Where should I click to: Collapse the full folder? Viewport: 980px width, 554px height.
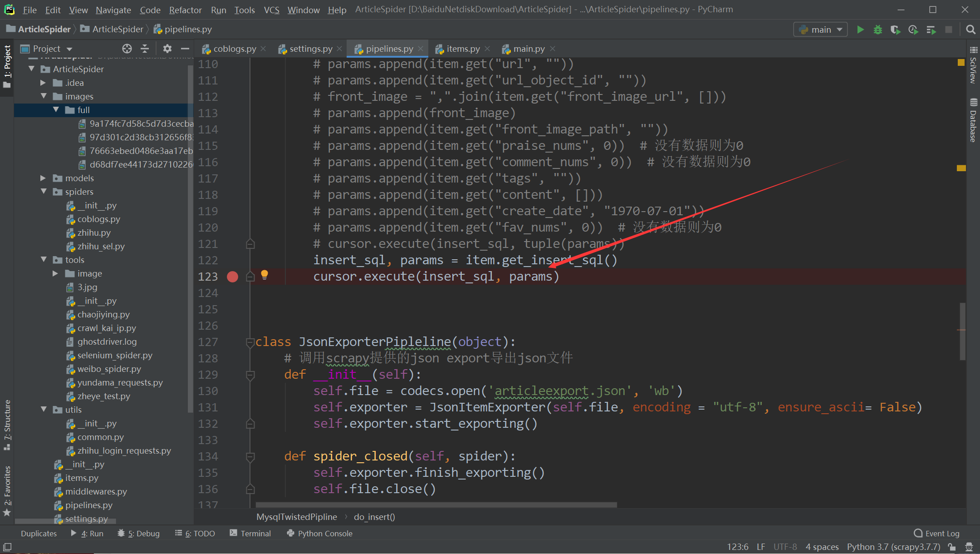[x=56, y=109]
